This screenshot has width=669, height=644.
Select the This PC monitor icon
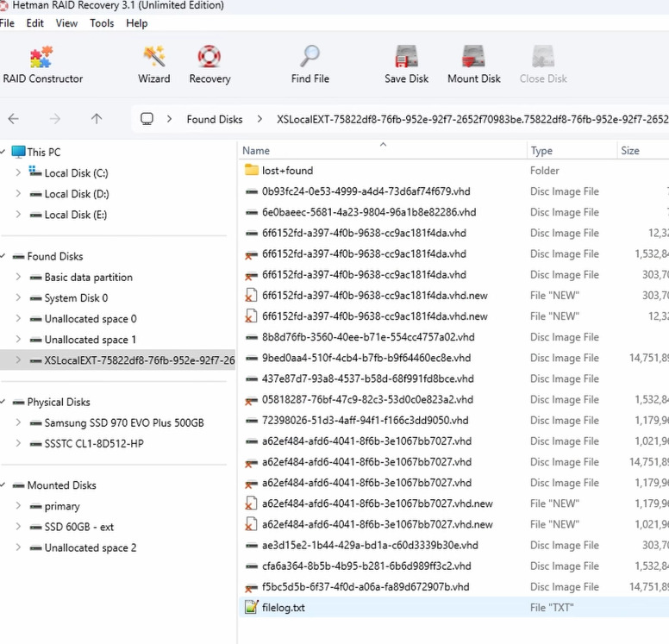18,152
